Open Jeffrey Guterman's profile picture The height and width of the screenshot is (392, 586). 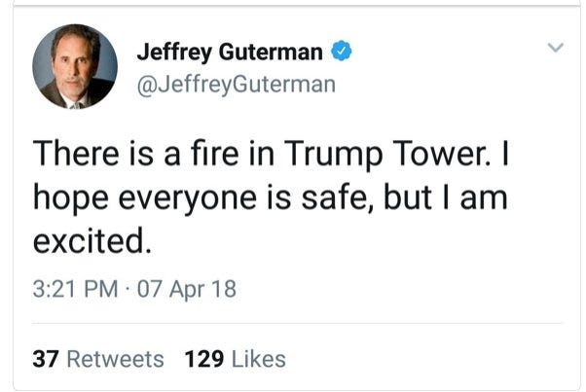(x=75, y=66)
